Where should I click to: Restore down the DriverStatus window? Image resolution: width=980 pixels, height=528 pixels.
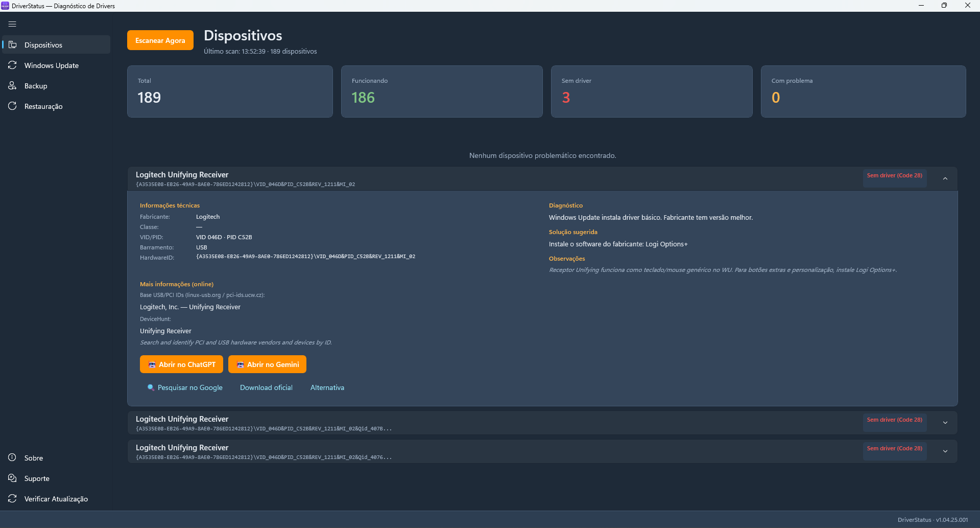[944, 6]
